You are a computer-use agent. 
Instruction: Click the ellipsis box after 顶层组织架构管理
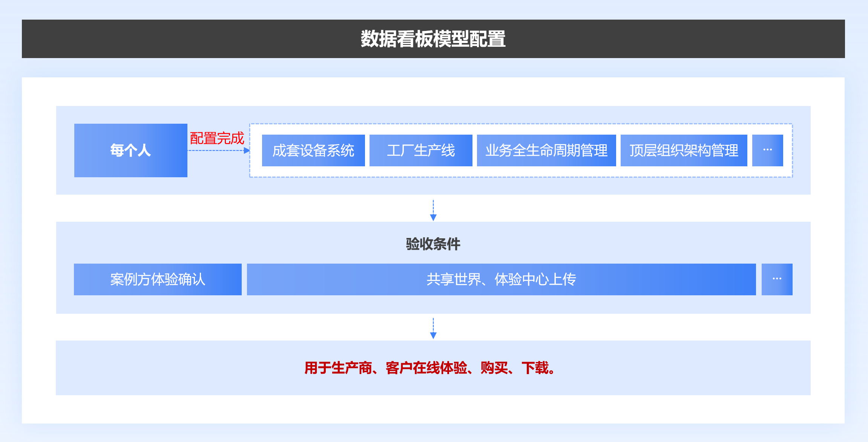[767, 150]
